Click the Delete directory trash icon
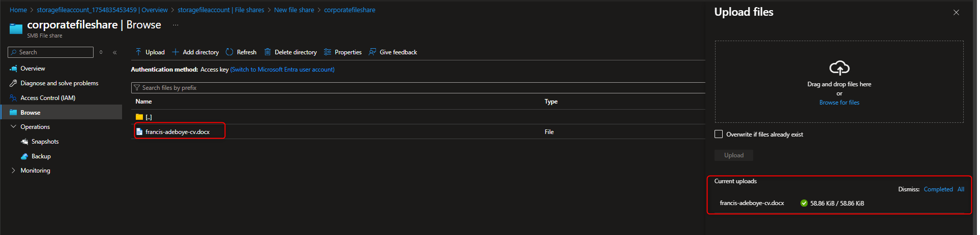This screenshot has width=980, height=235. coord(268,52)
